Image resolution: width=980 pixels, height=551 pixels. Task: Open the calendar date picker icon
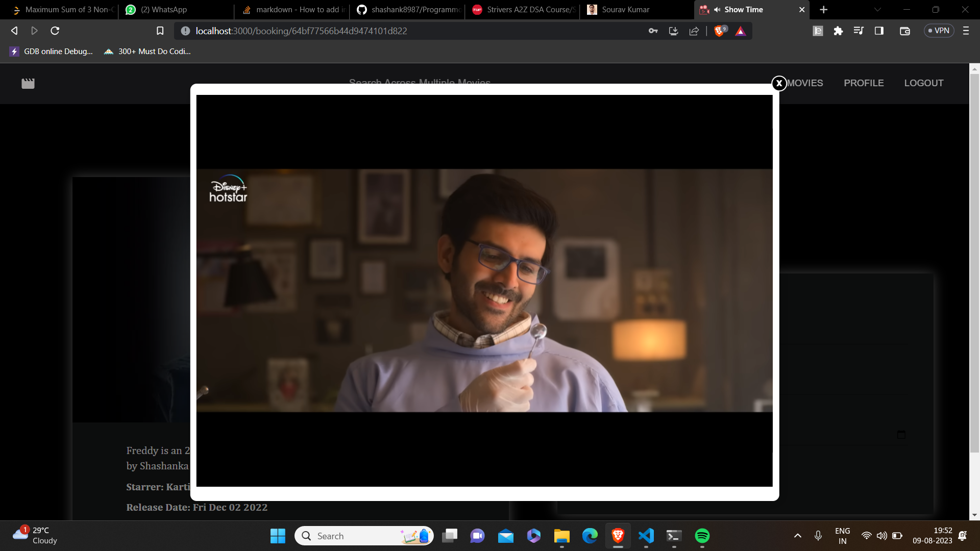coord(901,435)
